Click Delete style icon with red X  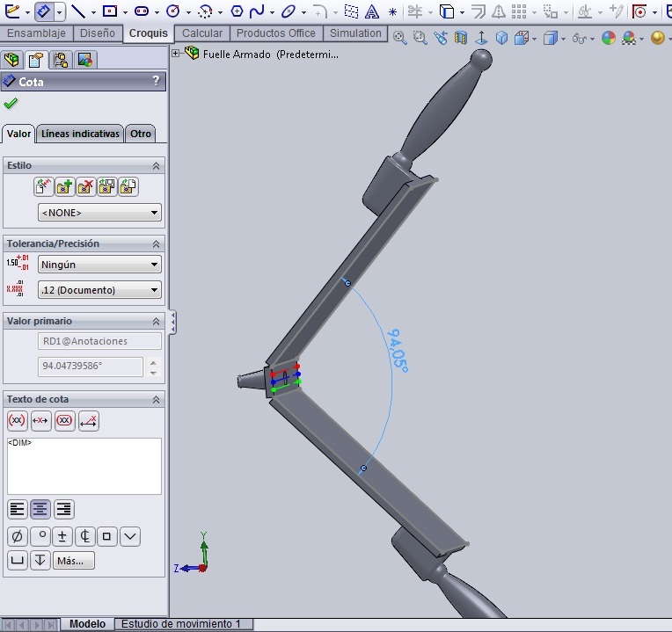click(85, 186)
